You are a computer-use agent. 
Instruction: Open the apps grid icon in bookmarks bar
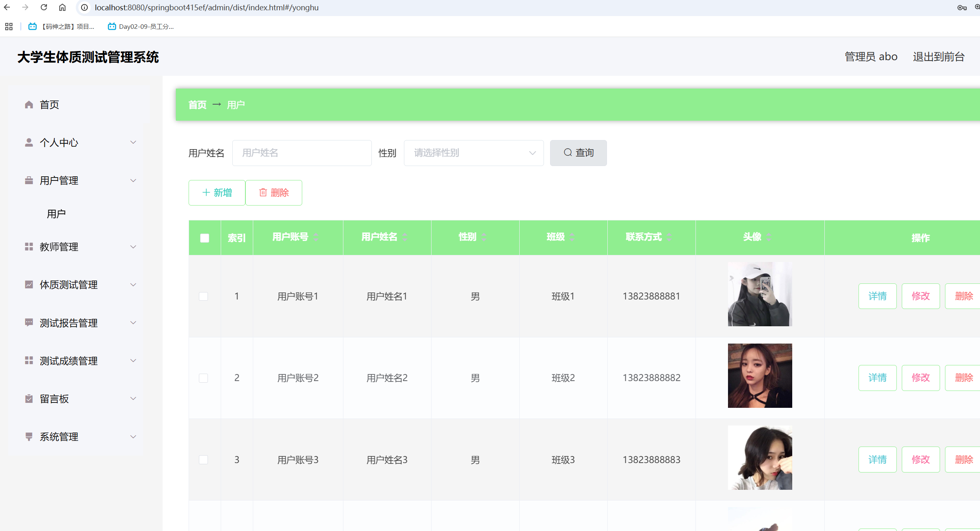(9, 27)
